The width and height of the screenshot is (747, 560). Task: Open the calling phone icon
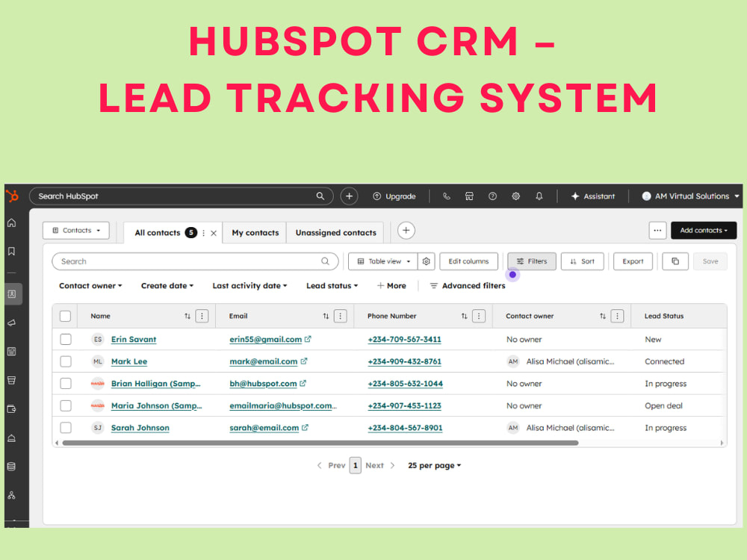click(447, 196)
